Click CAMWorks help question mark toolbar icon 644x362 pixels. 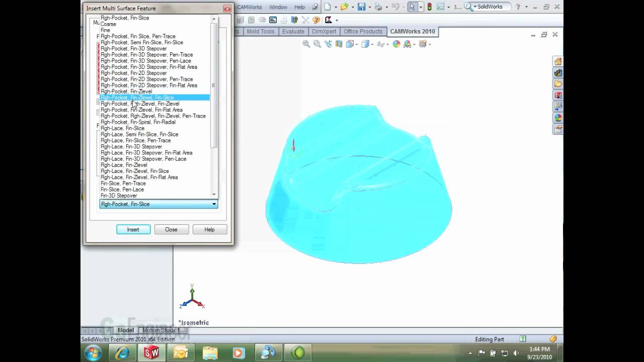[x=316, y=20]
